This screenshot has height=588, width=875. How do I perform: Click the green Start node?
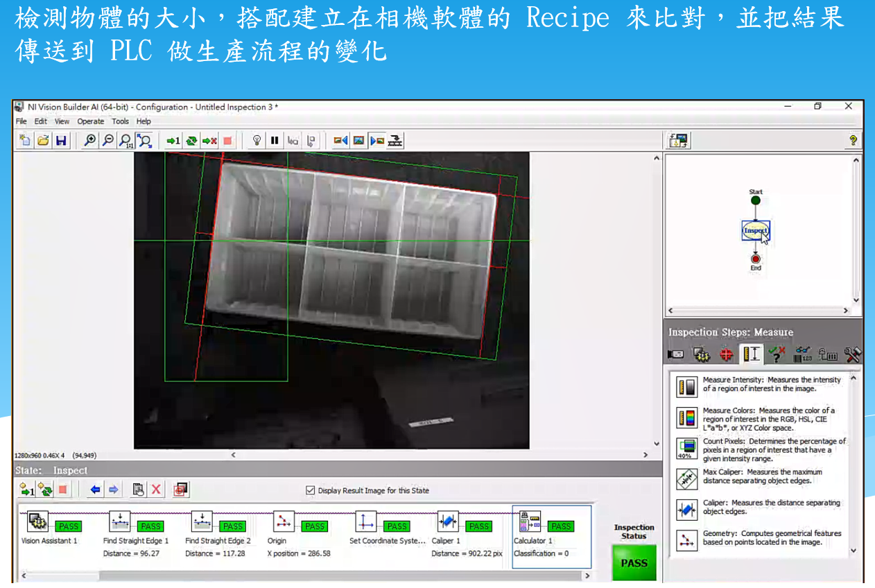756,200
